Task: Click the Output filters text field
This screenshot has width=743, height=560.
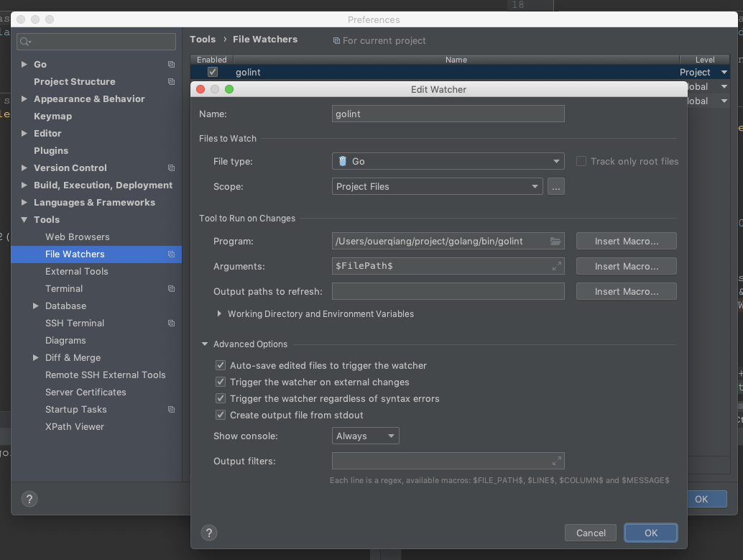Action: (x=448, y=460)
